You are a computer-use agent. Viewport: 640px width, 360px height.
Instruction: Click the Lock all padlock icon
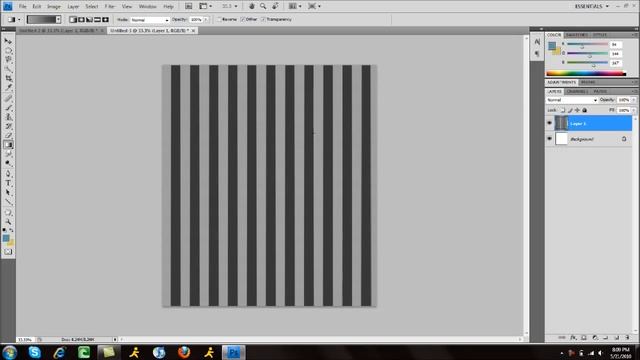point(584,110)
